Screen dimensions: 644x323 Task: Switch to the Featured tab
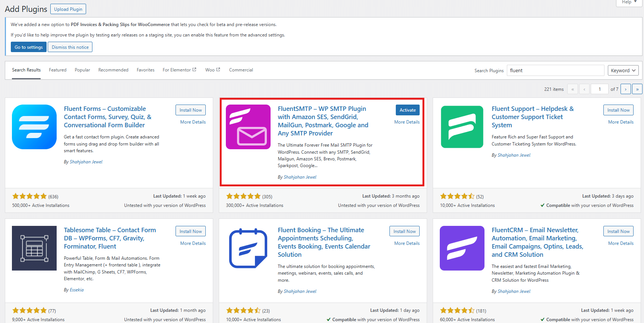(57, 70)
